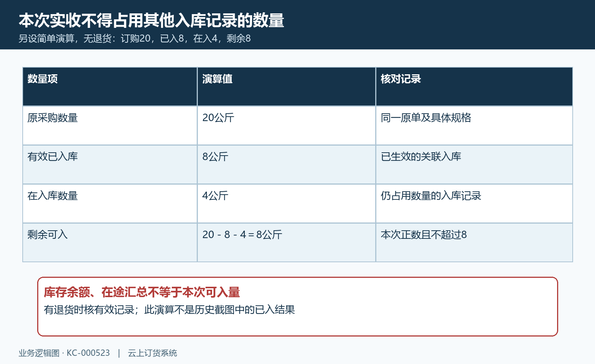The width and height of the screenshot is (595, 364).
Task: Click the 原采购数量 cell
Action: tap(110, 126)
